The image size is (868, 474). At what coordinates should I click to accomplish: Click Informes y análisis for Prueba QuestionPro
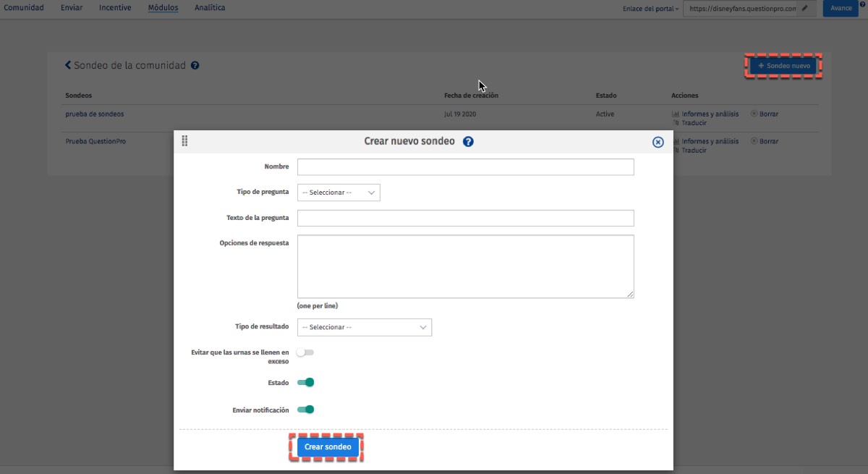coord(710,141)
